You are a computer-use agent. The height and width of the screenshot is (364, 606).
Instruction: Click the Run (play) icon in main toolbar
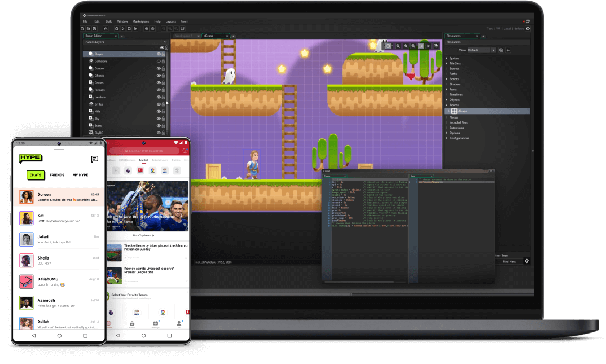122,28
